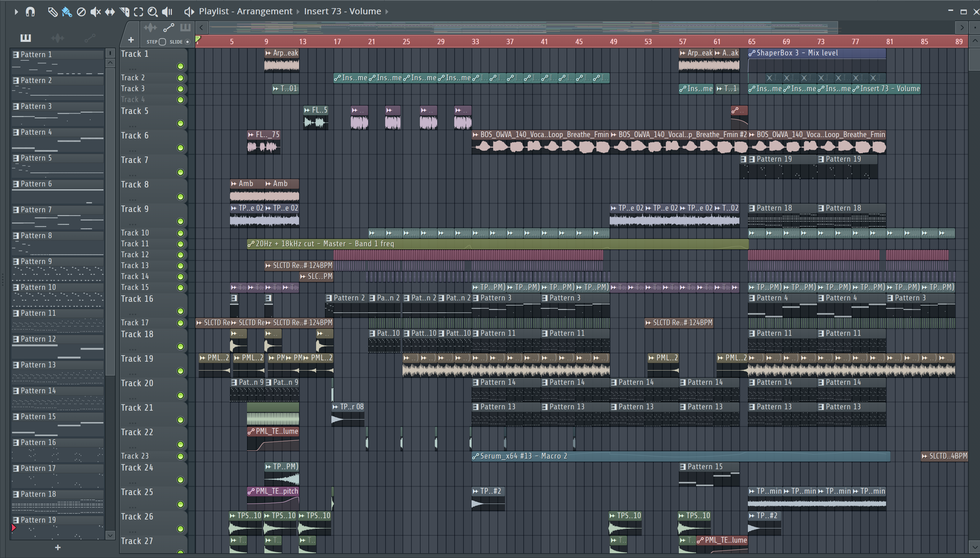Click timeline left scroll arrow
Viewport: 980px width, 558px height.
(x=201, y=28)
